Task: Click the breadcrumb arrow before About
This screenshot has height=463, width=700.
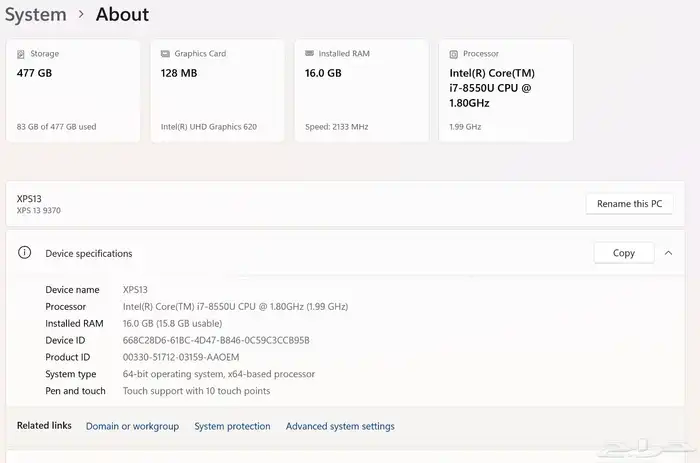Action: (x=81, y=15)
